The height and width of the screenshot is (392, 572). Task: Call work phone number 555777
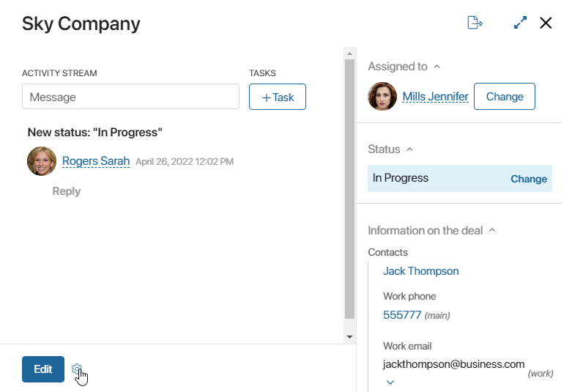(402, 314)
